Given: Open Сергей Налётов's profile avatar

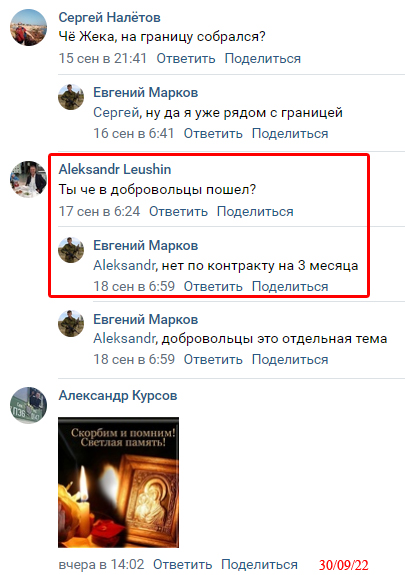Looking at the screenshot, I should 28,28.
